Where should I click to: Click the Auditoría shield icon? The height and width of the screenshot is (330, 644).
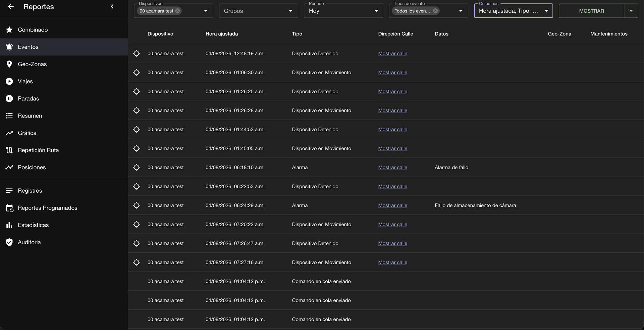[x=9, y=242]
